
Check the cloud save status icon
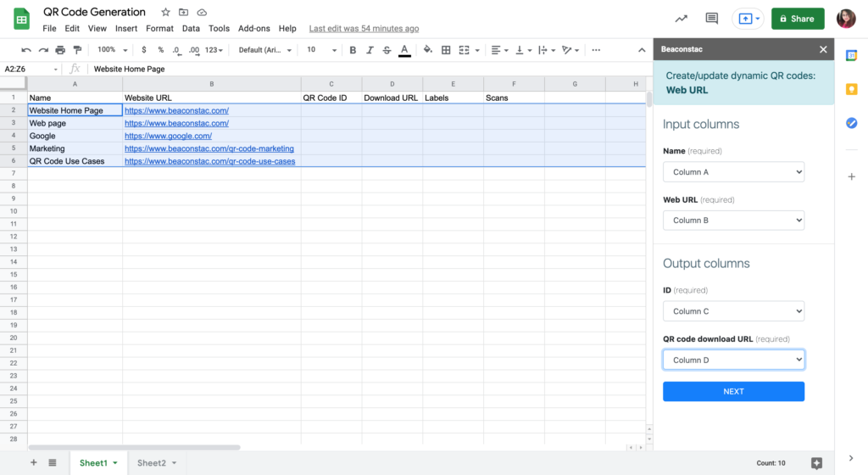coord(202,12)
